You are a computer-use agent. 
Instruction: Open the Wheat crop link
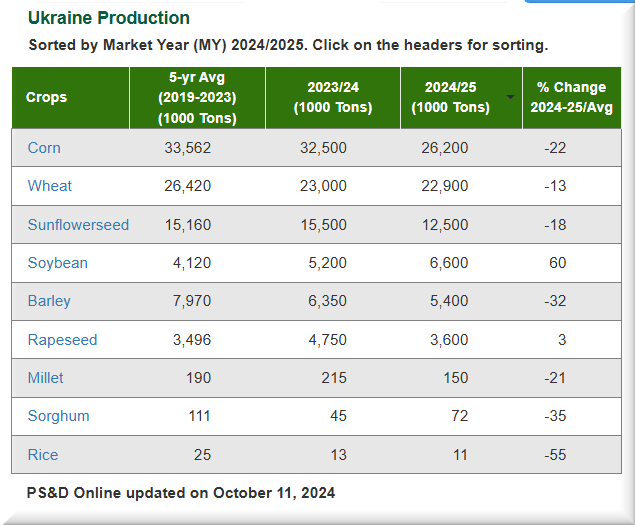[50, 186]
